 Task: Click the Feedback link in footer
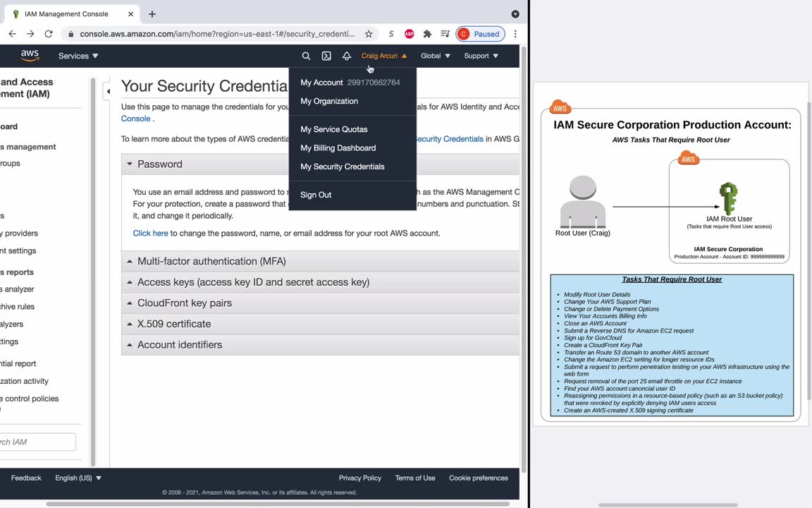(26, 478)
